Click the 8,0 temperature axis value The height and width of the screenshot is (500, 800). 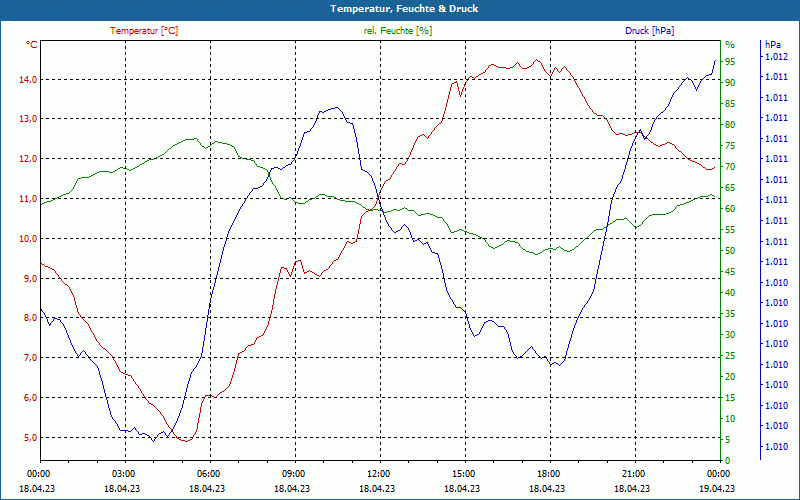pos(30,317)
